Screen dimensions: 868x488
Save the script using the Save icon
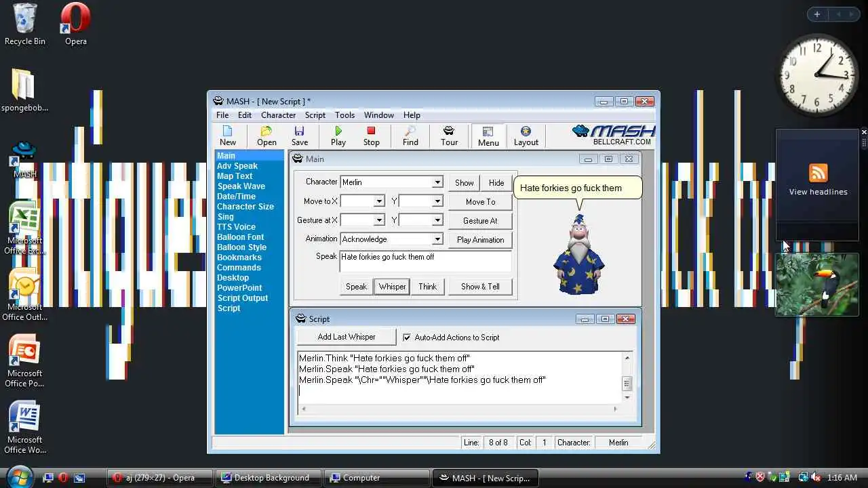(300, 136)
